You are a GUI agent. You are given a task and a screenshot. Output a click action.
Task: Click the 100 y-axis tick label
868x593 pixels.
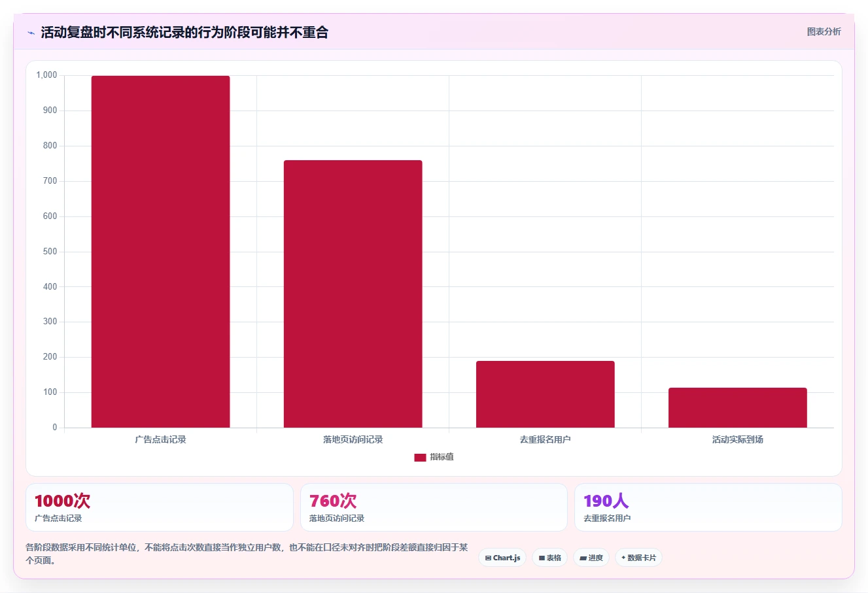(x=50, y=392)
